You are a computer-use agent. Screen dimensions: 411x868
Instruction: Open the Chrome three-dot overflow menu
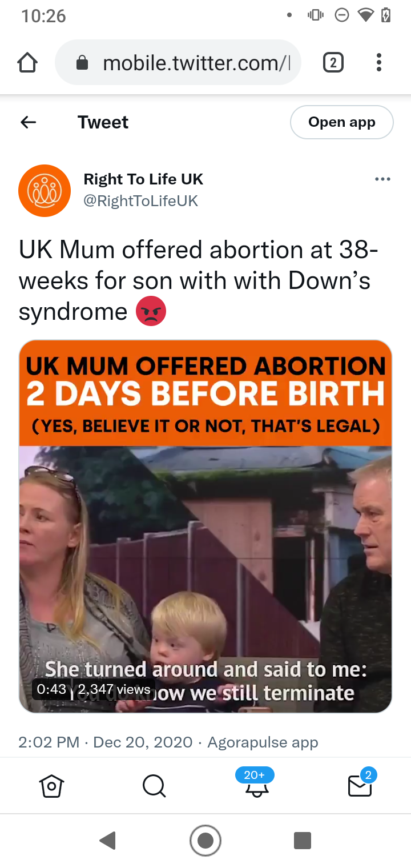pos(378,62)
